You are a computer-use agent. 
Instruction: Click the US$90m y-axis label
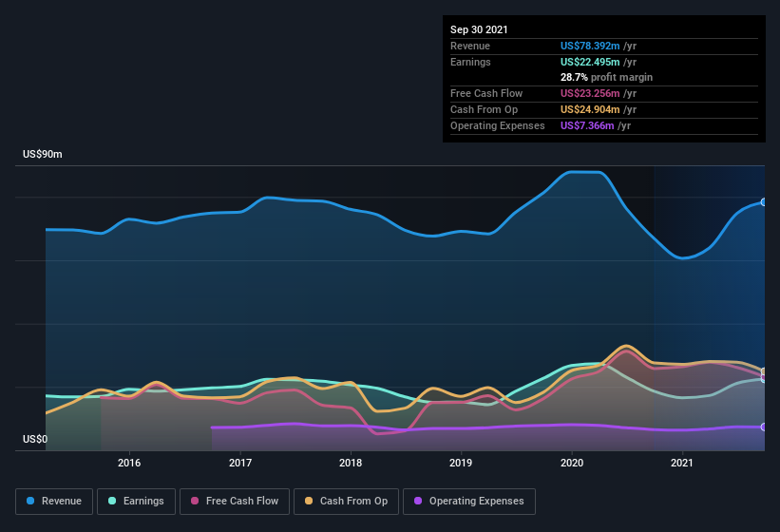(43, 154)
